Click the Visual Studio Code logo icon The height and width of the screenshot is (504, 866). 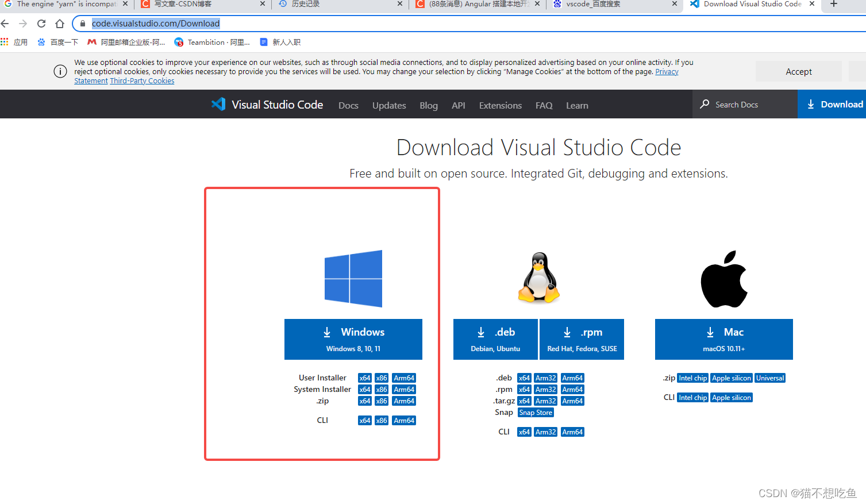click(x=218, y=104)
